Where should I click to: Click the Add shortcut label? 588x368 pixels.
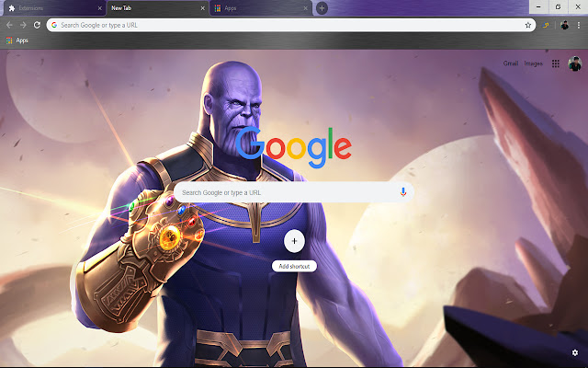(294, 266)
